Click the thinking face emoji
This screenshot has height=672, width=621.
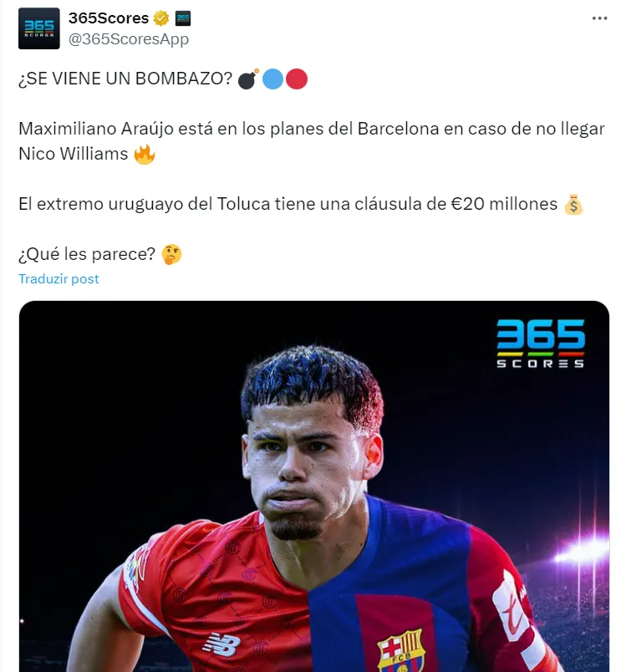[172, 255]
